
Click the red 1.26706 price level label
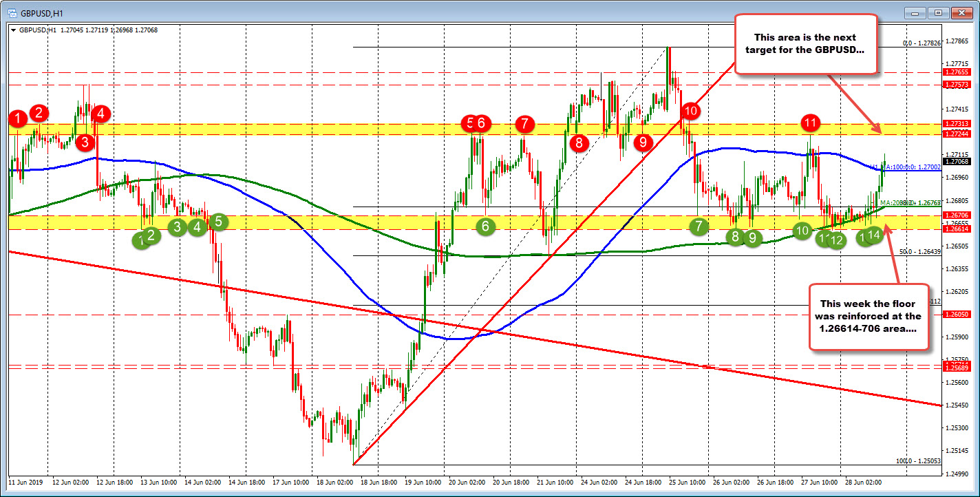[956, 215]
